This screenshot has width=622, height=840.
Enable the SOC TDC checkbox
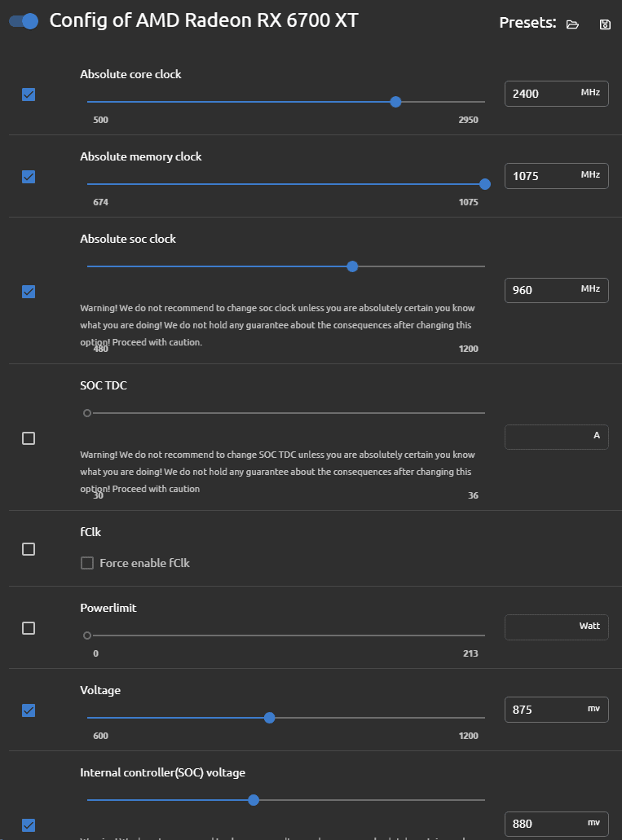point(29,438)
